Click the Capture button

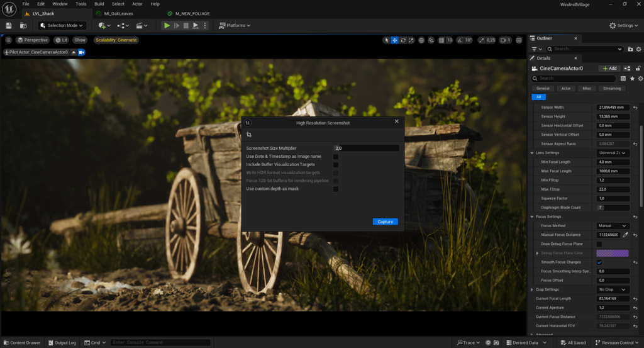(386, 222)
